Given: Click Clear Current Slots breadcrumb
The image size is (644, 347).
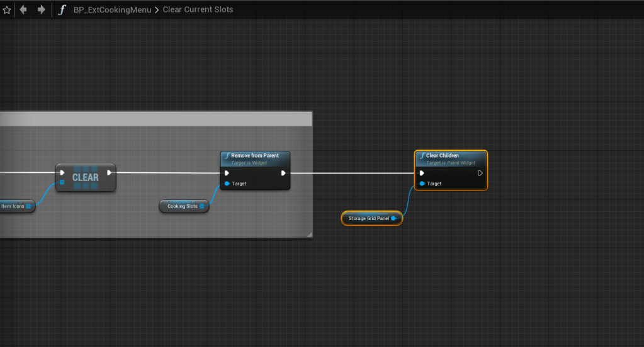Looking at the screenshot, I should [198, 9].
